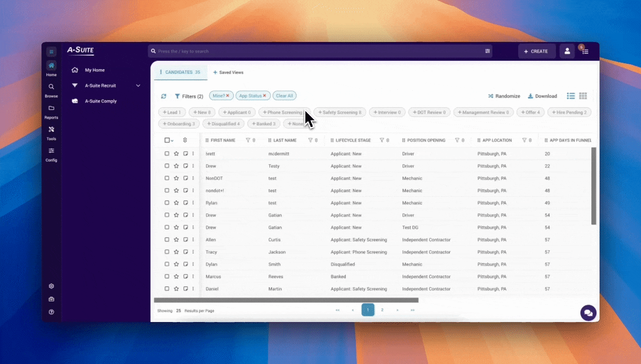Switch to list view icon
641x364 pixels.
pos(571,96)
